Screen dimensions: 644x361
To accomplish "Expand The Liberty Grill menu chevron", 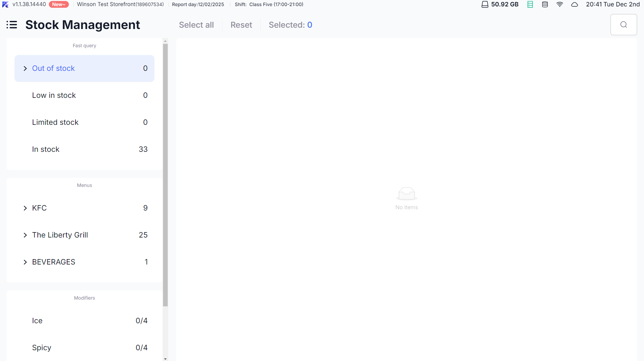I will pos(25,235).
